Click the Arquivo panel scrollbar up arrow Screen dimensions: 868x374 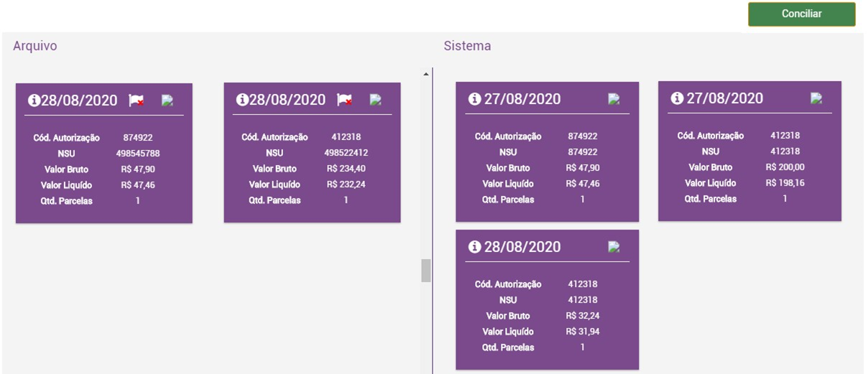coord(426,74)
